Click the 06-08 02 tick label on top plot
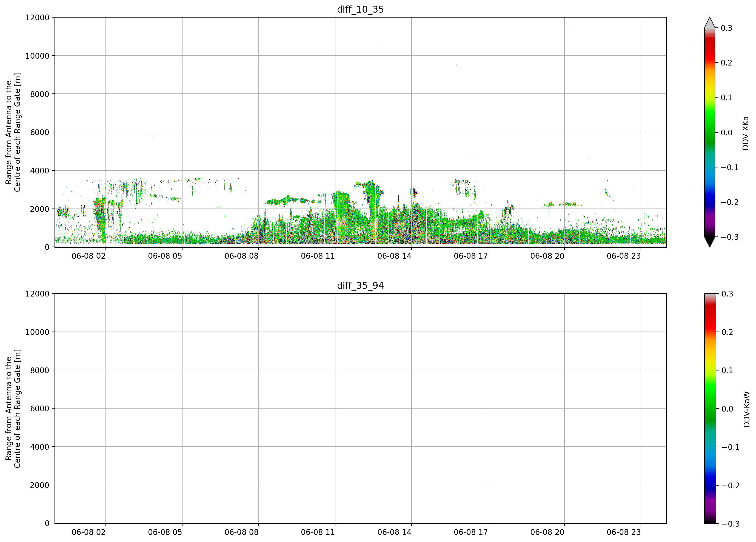Screen dimensions: 756x542 88,256
